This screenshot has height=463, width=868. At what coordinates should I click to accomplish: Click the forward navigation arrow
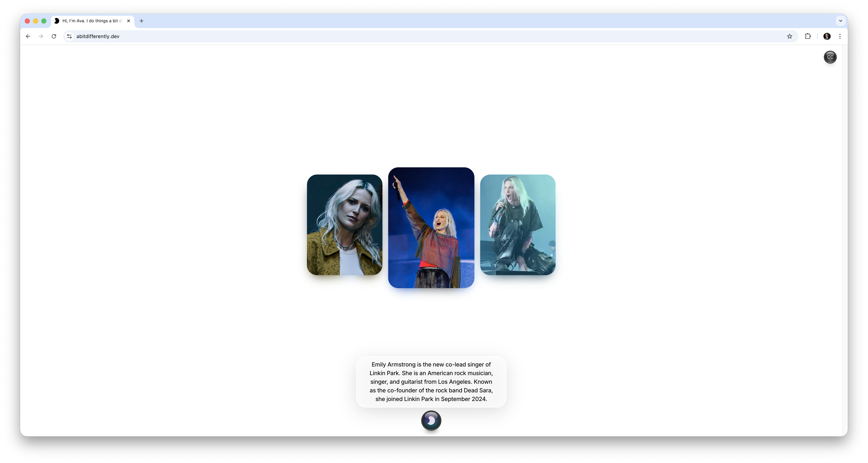click(x=41, y=36)
